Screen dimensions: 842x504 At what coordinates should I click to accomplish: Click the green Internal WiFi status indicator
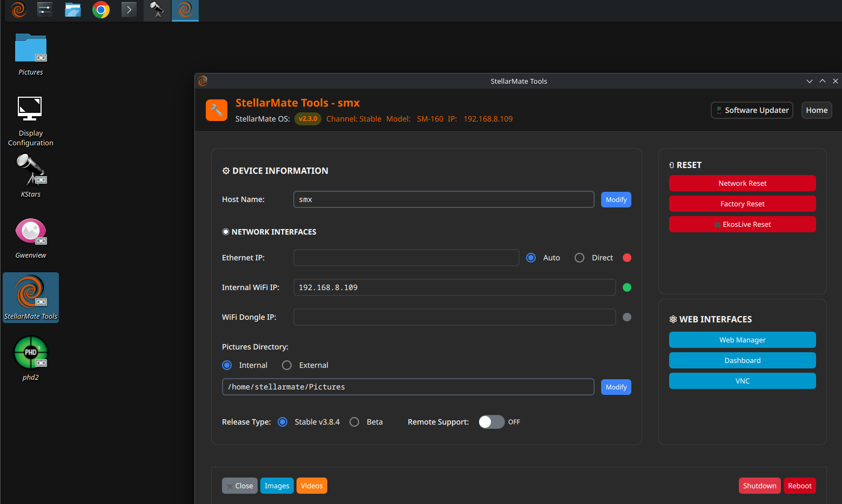point(627,287)
